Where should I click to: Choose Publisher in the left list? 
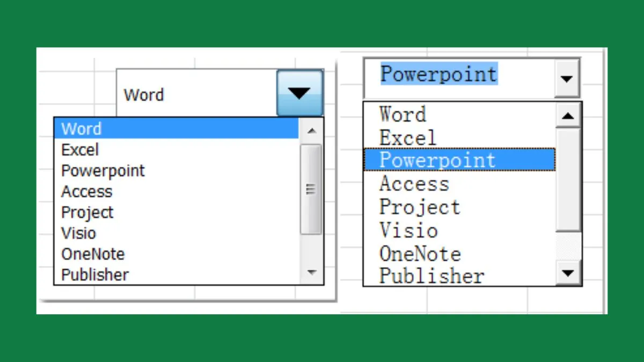click(95, 275)
